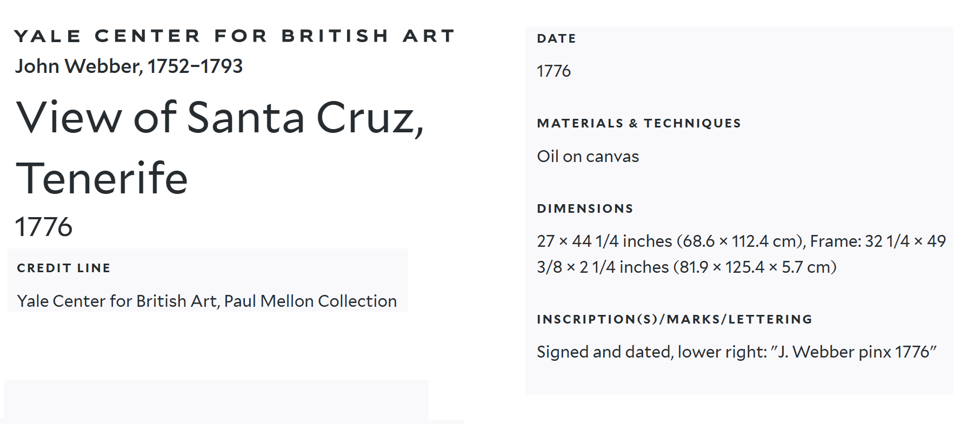Viewport: 980px width, 424px height.
Task: Open the John Webber artist name
Action: (78, 66)
